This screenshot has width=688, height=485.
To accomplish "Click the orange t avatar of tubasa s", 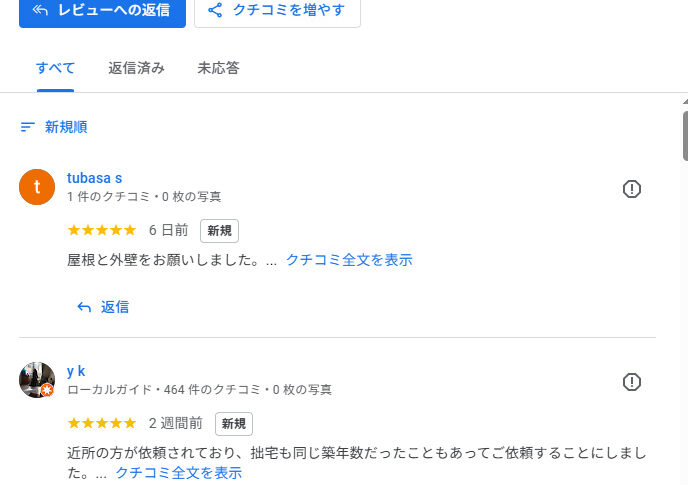I will [37, 187].
